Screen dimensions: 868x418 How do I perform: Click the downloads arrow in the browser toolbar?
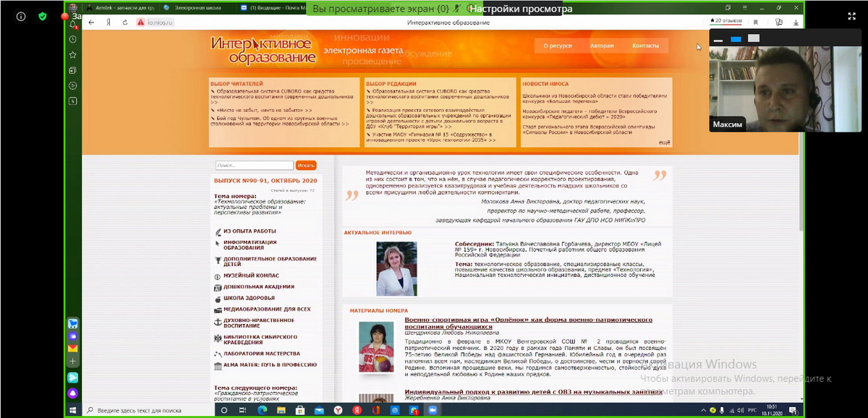[x=796, y=22]
